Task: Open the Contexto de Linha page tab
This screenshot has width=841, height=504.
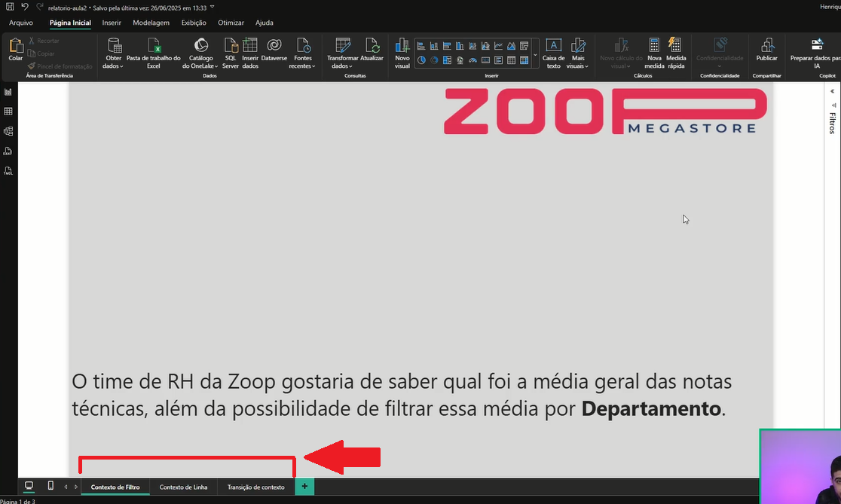Action: tap(183, 487)
